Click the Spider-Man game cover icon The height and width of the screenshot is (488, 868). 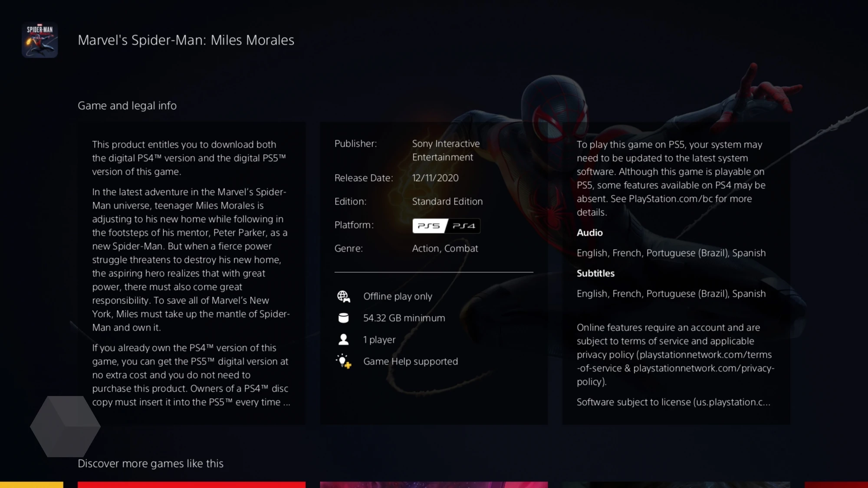[39, 40]
